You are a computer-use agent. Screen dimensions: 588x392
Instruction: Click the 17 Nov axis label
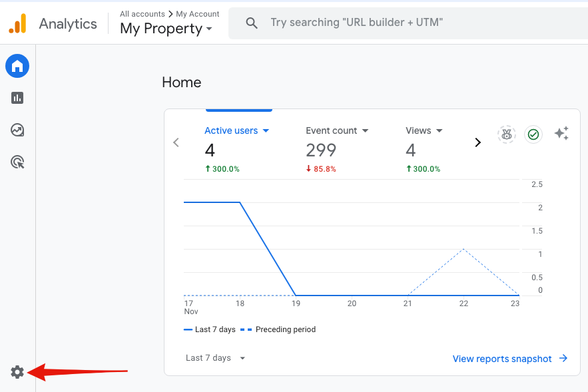point(191,307)
